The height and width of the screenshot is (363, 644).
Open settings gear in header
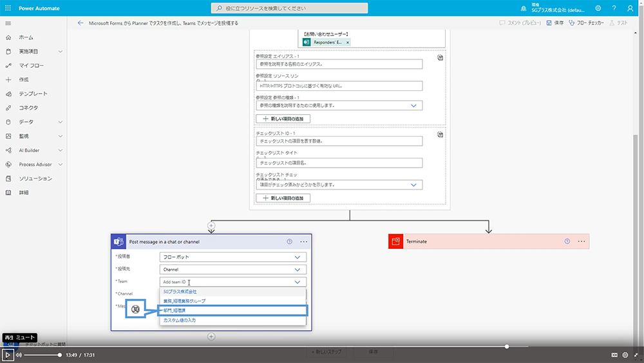coord(598,8)
